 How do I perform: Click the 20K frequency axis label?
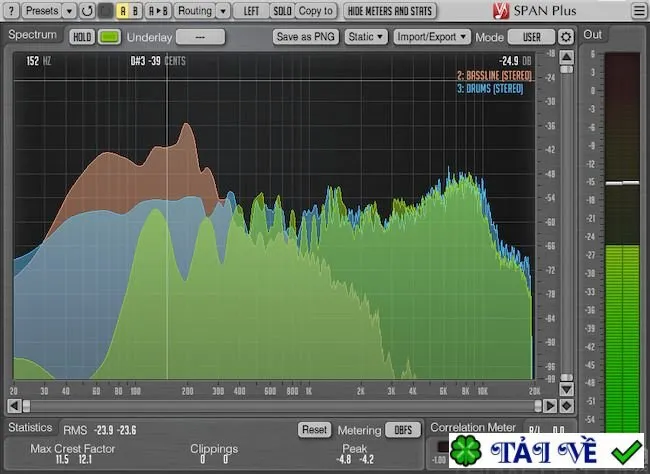534,391
